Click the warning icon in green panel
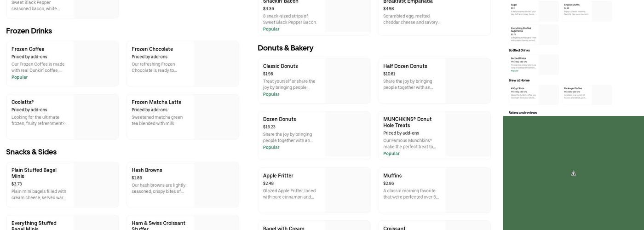 [573, 173]
